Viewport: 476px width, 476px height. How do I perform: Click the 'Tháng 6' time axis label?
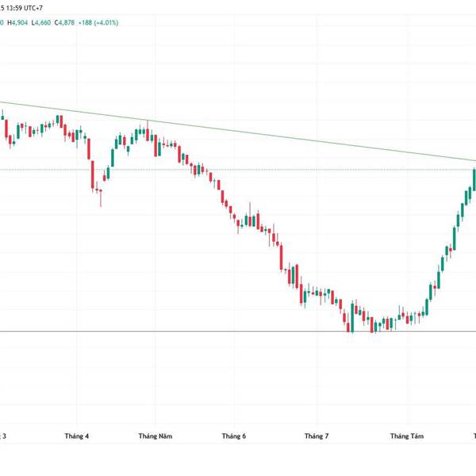coord(234,436)
